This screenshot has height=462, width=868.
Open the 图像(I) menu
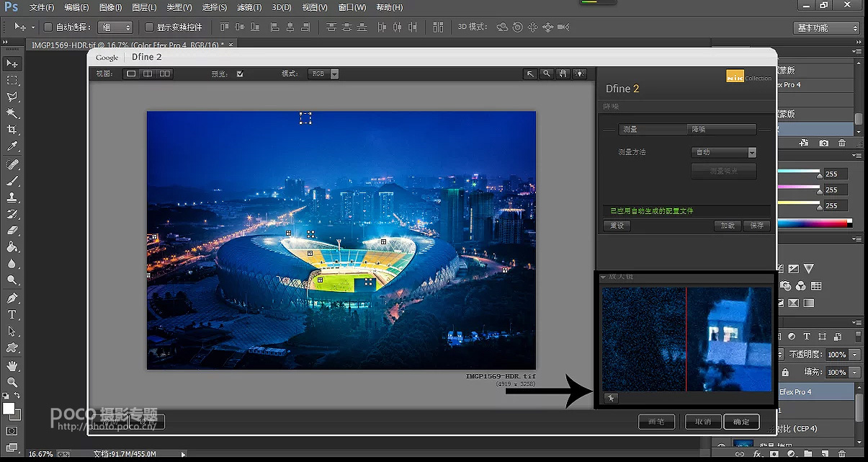click(x=110, y=7)
